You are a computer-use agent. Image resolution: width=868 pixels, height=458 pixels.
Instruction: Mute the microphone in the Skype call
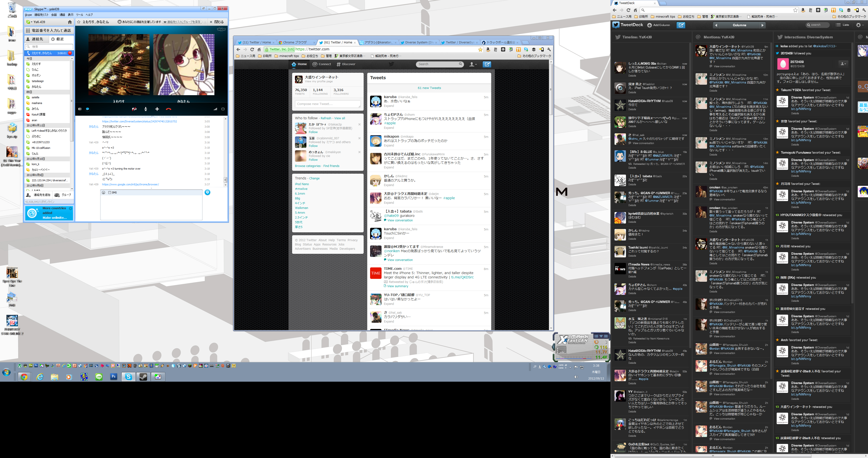[x=145, y=109]
